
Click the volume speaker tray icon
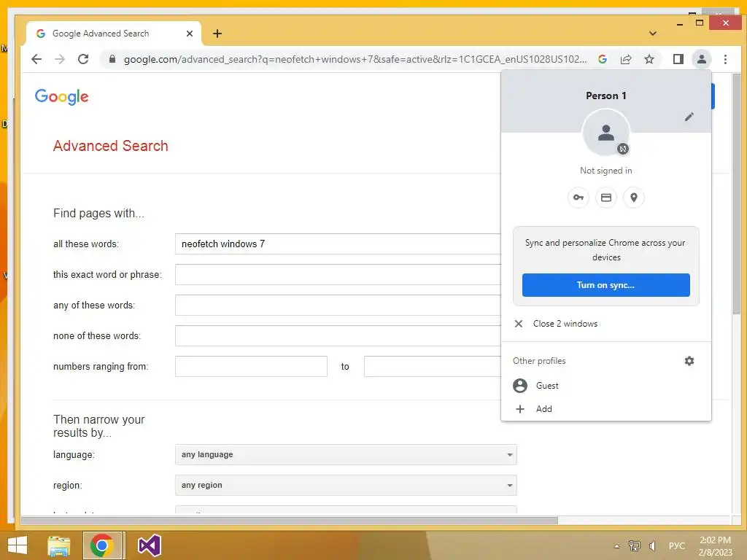click(x=652, y=546)
